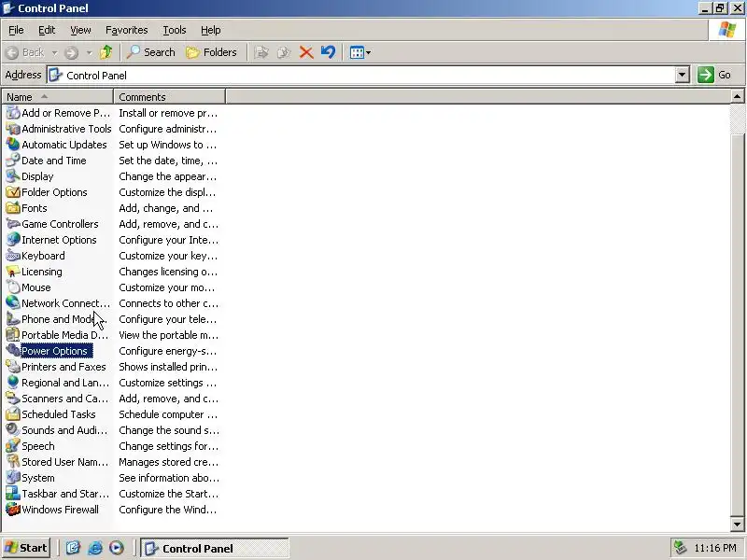Open the View menu
The width and height of the screenshot is (747, 560).
[80, 30]
